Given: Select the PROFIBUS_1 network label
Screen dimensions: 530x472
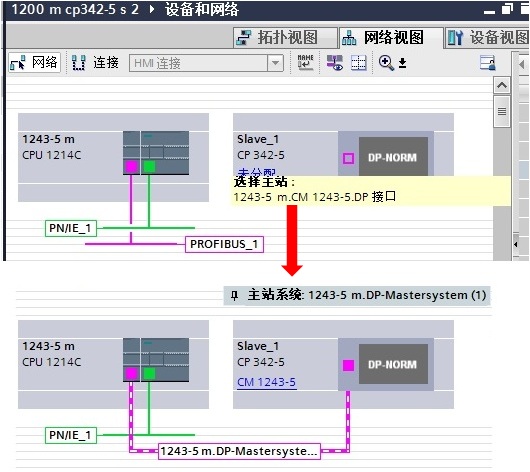Looking at the screenshot, I should (x=224, y=244).
